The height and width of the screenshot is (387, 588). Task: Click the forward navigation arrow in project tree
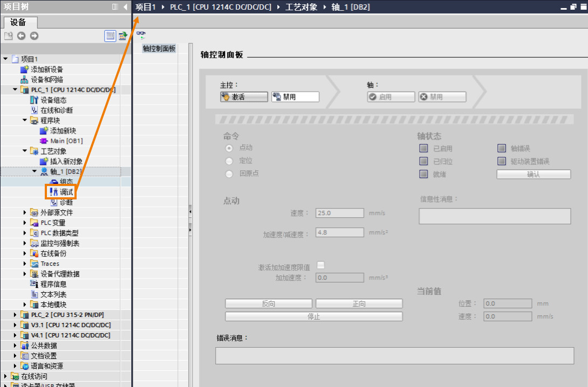click(34, 36)
